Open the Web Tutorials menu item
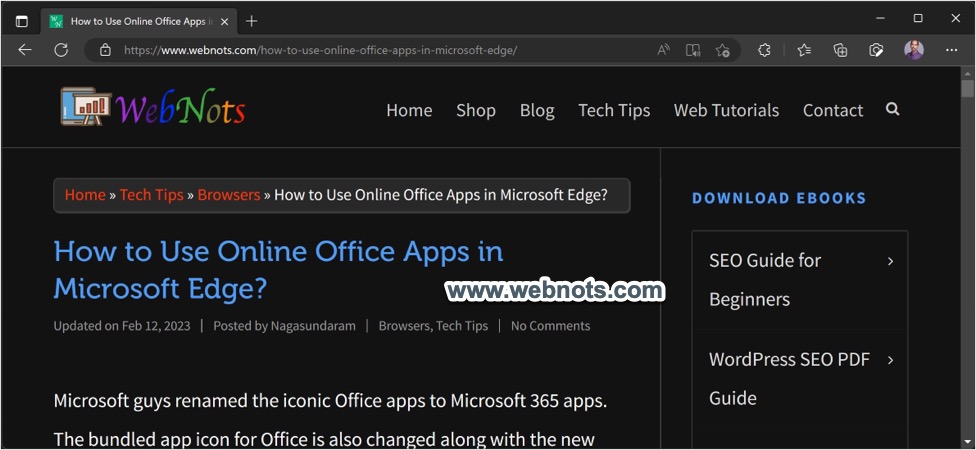Viewport: 976px width, 450px height. pyautogui.click(x=726, y=110)
